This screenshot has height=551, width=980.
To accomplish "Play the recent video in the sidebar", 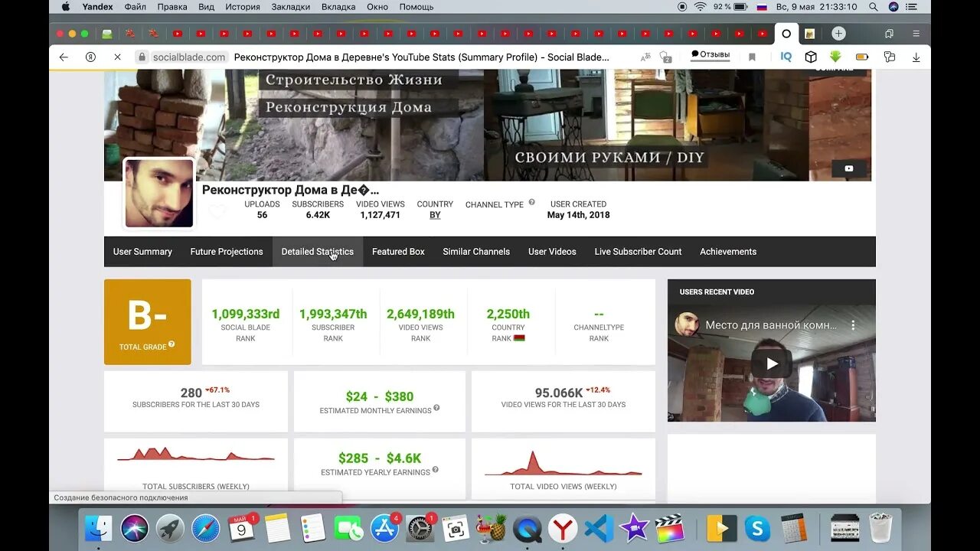I will pyautogui.click(x=772, y=364).
